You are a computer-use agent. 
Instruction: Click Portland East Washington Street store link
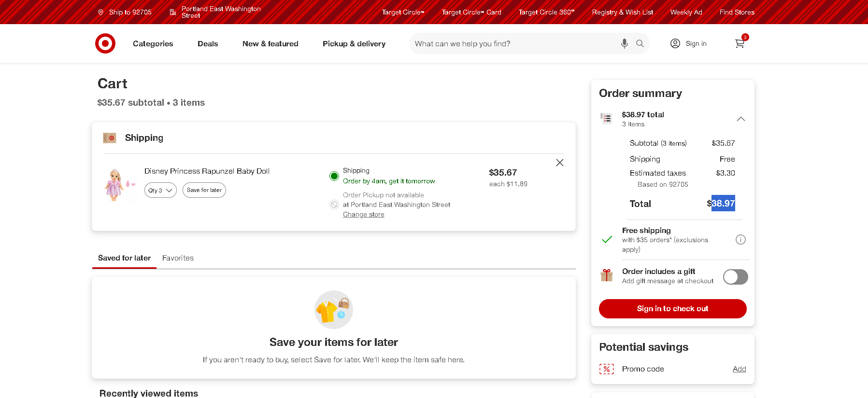tap(221, 12)
